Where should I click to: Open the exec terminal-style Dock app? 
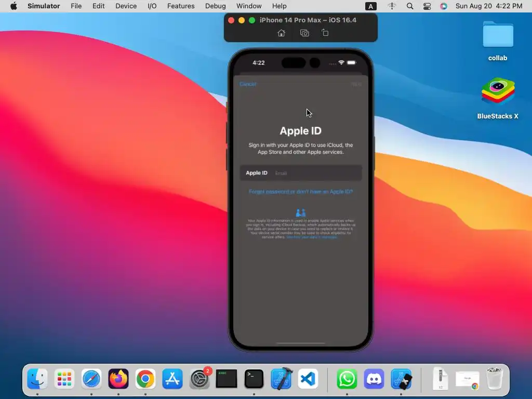click(x=227, y=379)
